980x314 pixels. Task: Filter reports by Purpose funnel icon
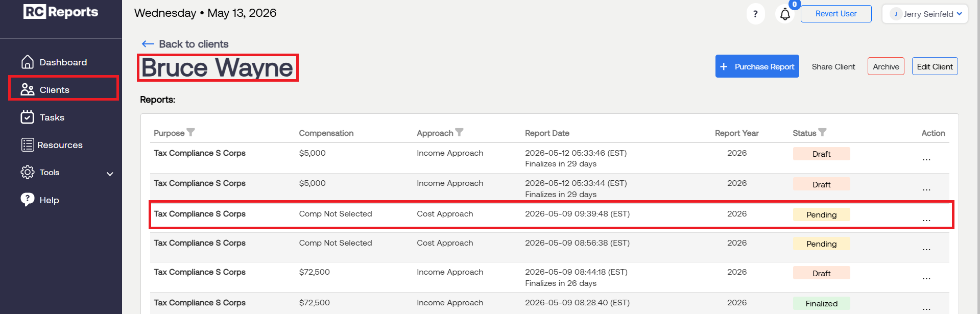tap(190, 132)
